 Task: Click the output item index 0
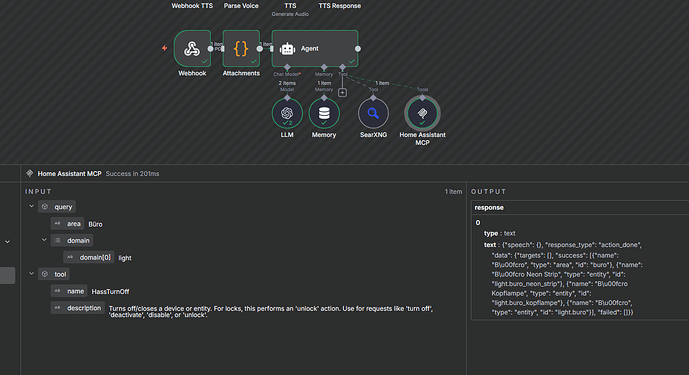tap(478, 222)
